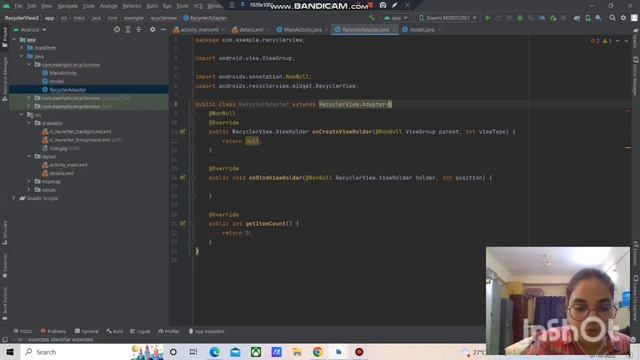The width and height of the screenshot is (640, 360).
Task: Expand the manifests folder
Action: (22, 48)
